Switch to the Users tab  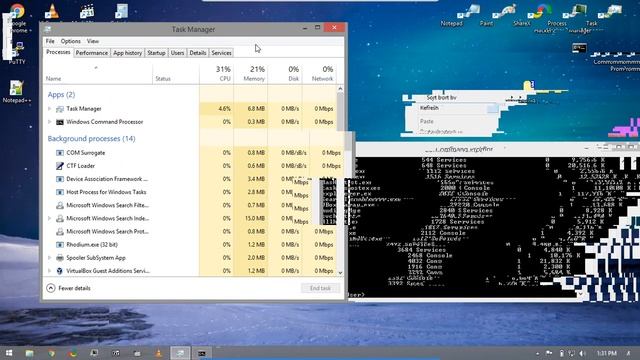(177, 53)
